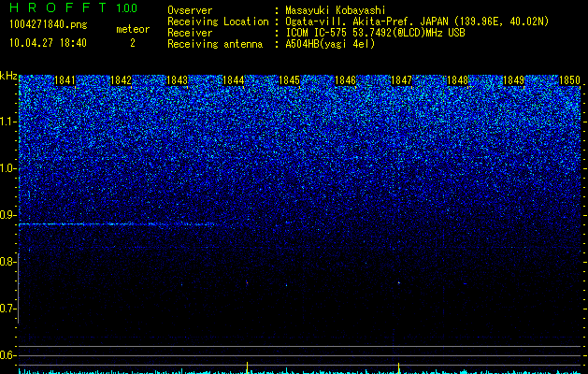
Task: Click the 1845 time marker
Action: coord(290,80)
